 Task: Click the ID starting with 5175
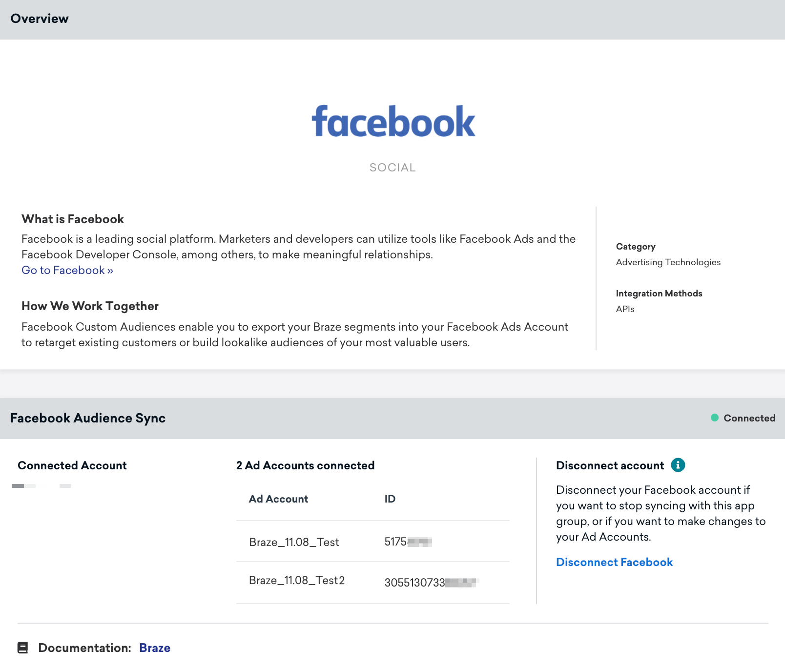(408, 542)
